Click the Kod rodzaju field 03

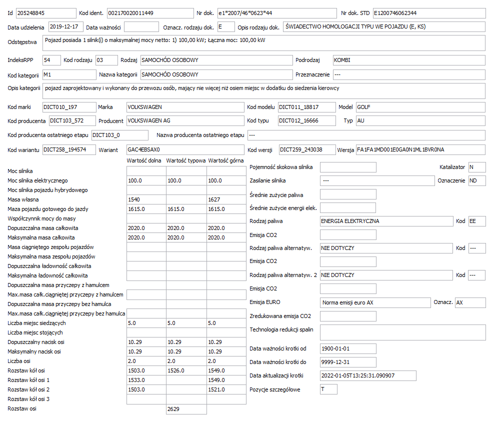coord(106,60)
